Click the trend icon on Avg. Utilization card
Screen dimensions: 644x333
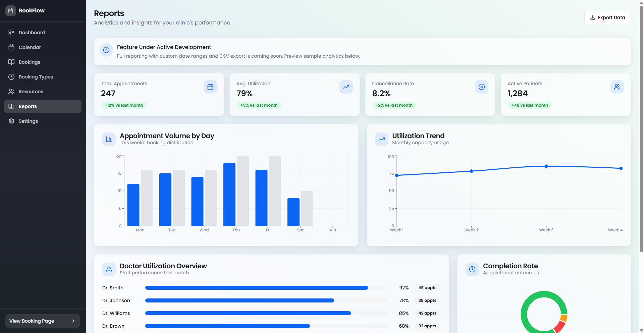pos(346,87)
